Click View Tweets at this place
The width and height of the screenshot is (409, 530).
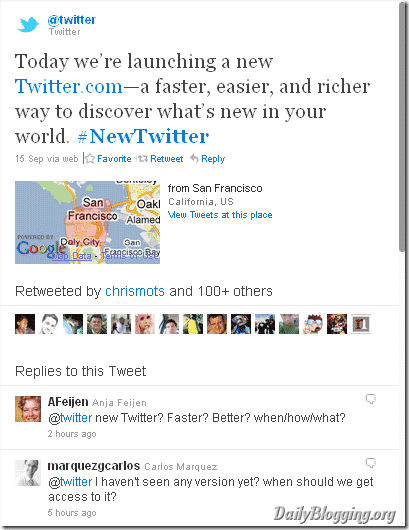(x=220, y=215)
